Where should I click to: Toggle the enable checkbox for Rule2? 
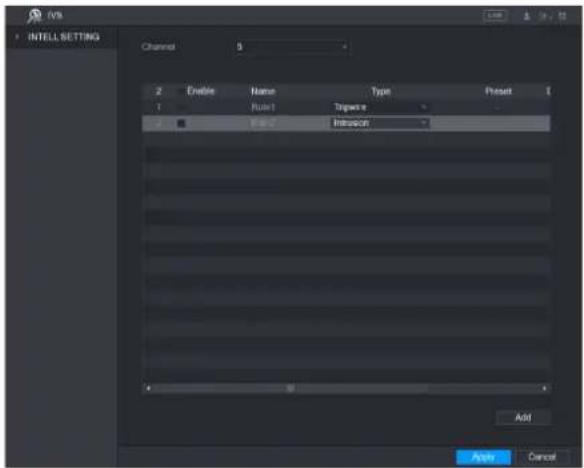point(181,123)
